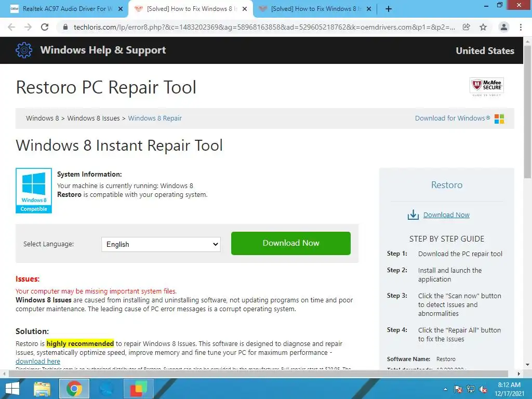Click the download here link
Screen dimensions: 532x399
tap(37, 362)
